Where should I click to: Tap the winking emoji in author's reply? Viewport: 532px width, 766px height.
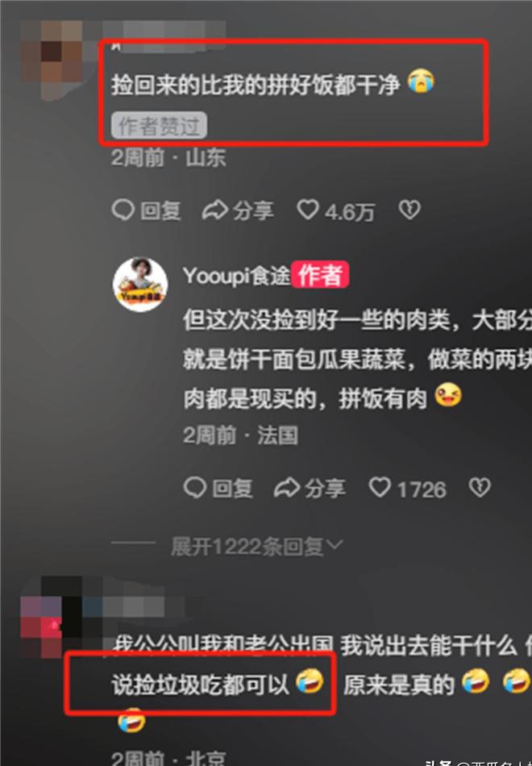tap(448, 396)
